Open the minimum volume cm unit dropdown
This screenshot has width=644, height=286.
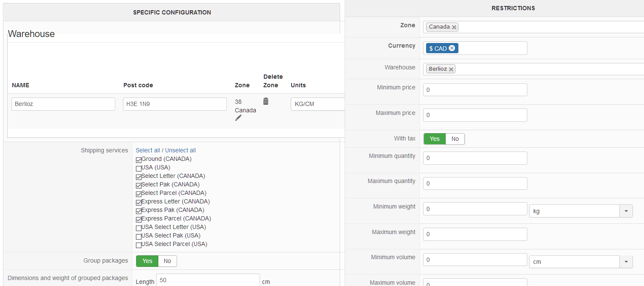pos(626,262)
